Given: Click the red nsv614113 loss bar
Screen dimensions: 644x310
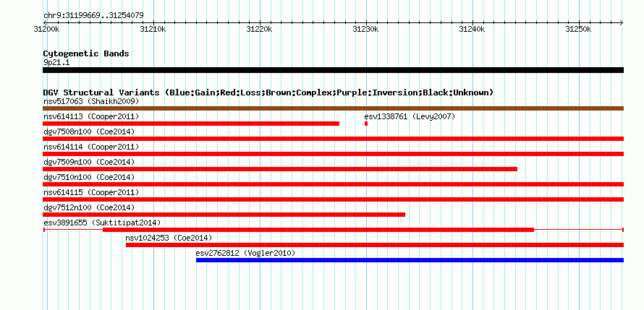Looking at the screenshot, I should point(191,124).
